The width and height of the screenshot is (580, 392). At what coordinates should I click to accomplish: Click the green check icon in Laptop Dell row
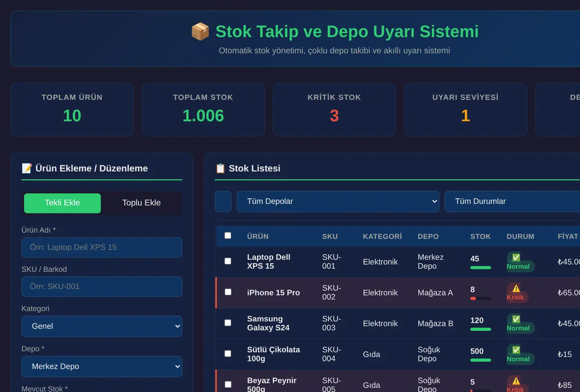tap(516, 258)
